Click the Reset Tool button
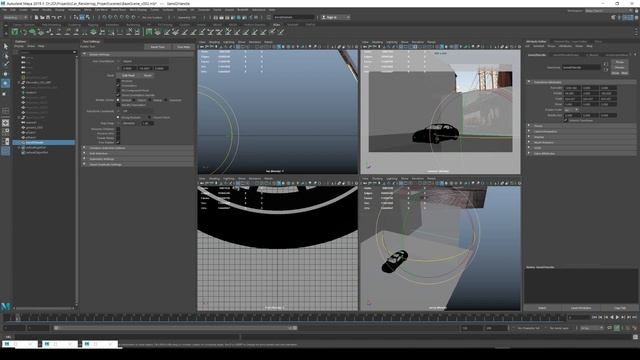This screenshot has height=360, width=640. [x=158, y=47]
